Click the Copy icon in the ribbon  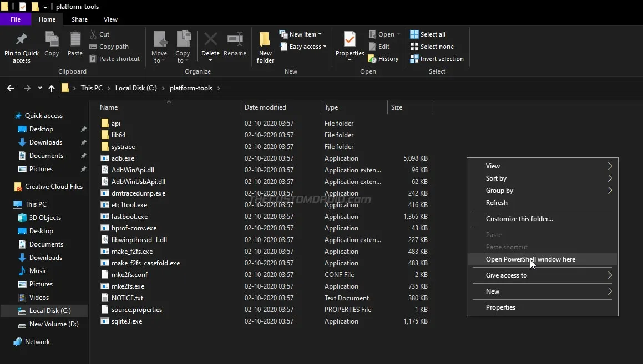(x=52, y=47)
